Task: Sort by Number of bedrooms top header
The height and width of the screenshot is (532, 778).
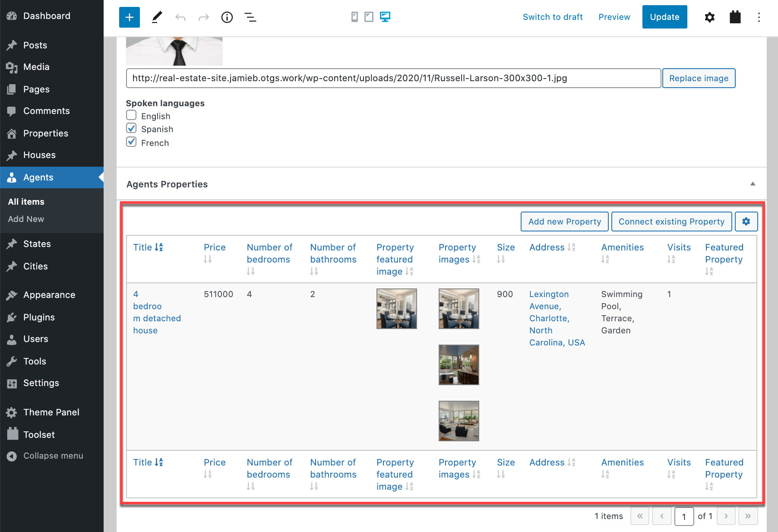Action: coord(251,271)
